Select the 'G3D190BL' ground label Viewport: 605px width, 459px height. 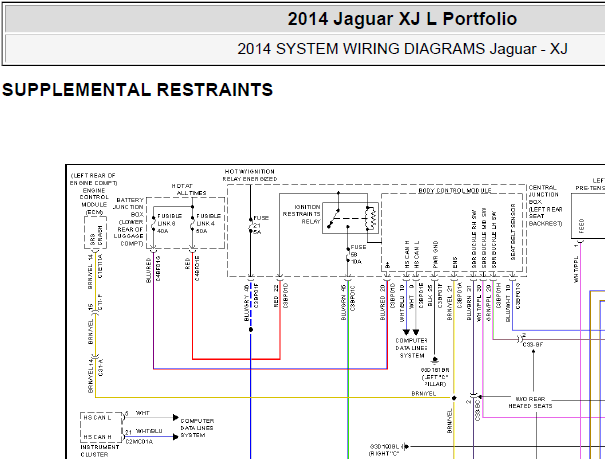pos(384,447)
